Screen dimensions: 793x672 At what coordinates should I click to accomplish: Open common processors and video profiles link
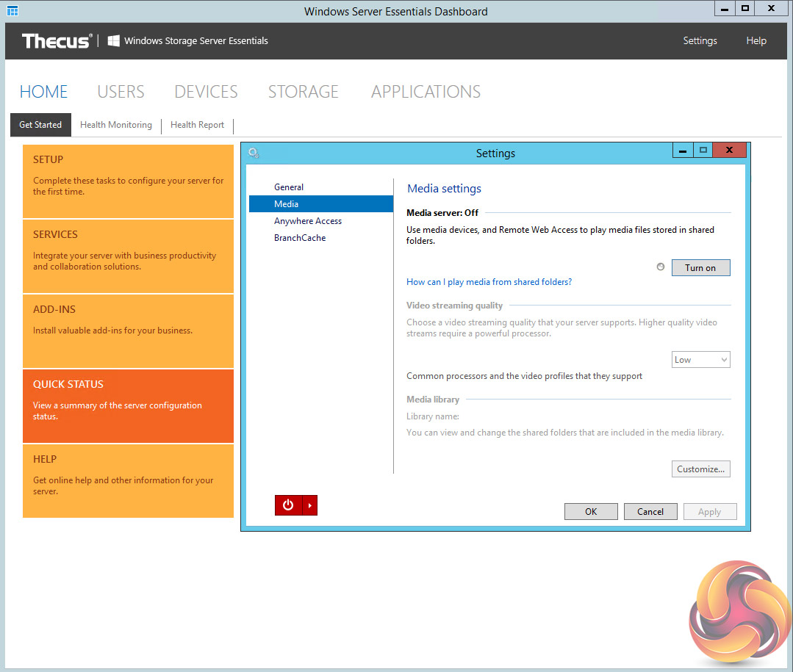pyautogui.click(x=524, y=376)
